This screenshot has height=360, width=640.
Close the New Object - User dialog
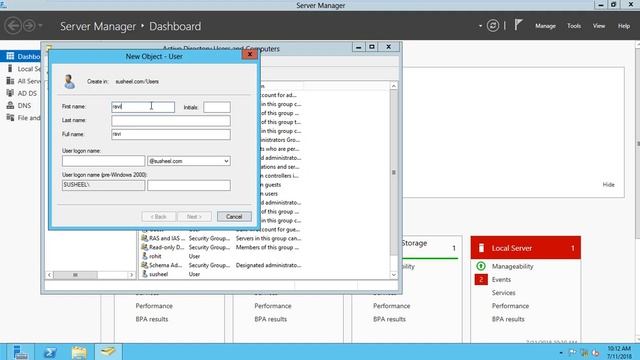(x=250, y=54)
